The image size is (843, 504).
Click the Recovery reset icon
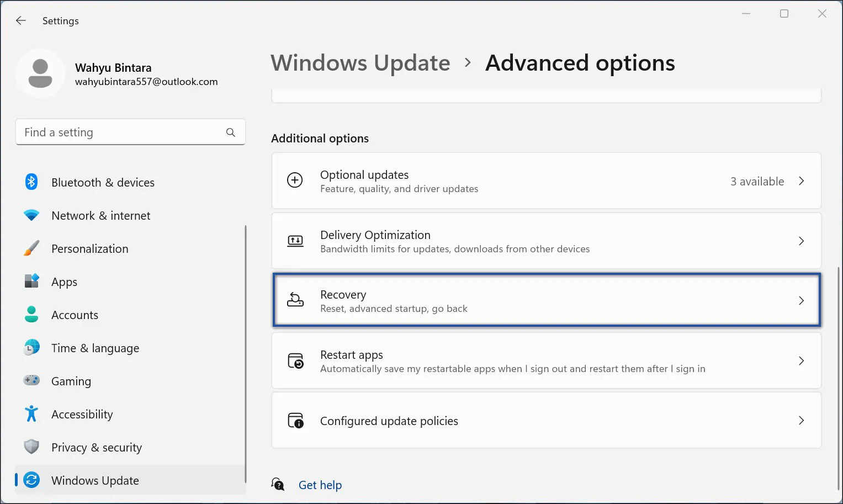pyautogui.click(x=295, y=300)
